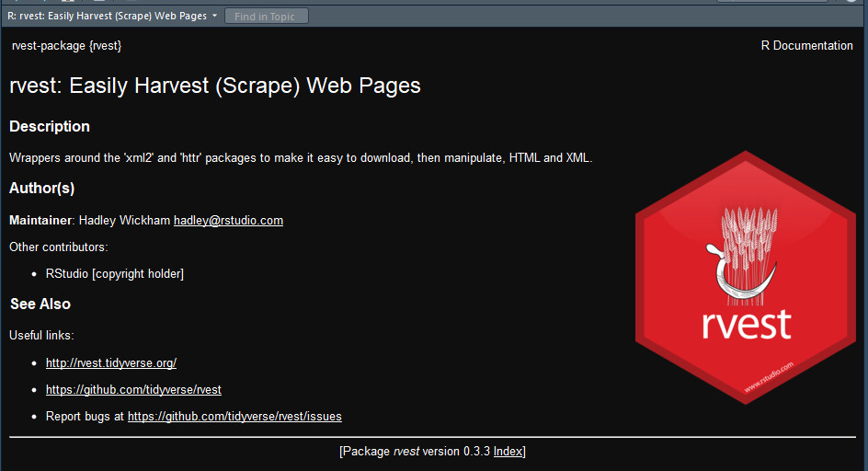Click the 'rvest-package {rvest}' header text

pos(66,45)
